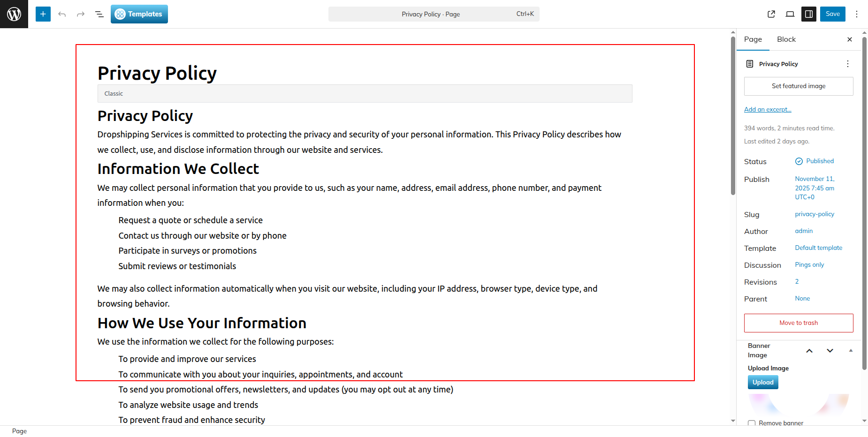Click the undo arrow icon
The height and width of the screenshot is (437, 868).
(62, 14)
